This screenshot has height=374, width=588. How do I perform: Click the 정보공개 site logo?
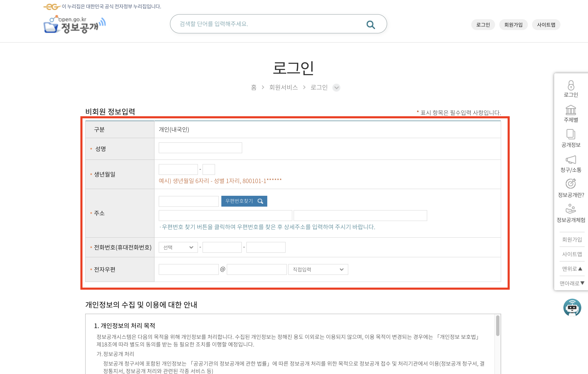pyautogui.click(x=75, y=25)
